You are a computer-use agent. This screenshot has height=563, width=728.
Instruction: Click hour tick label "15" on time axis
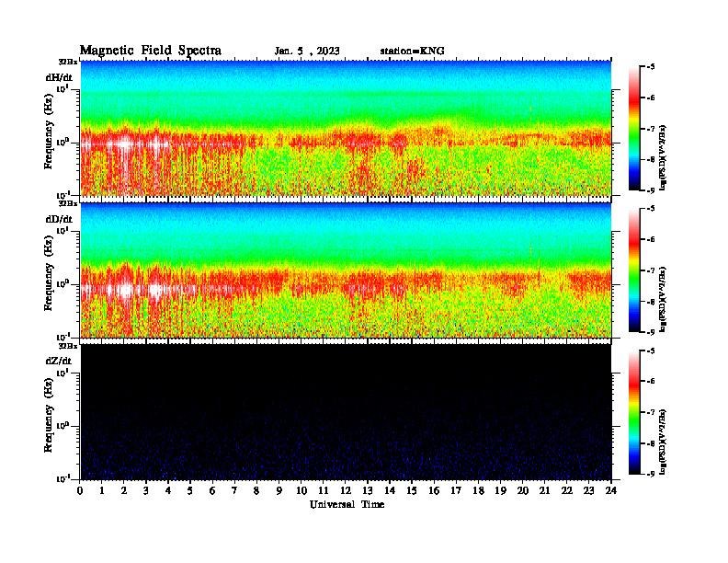(412, 490)
